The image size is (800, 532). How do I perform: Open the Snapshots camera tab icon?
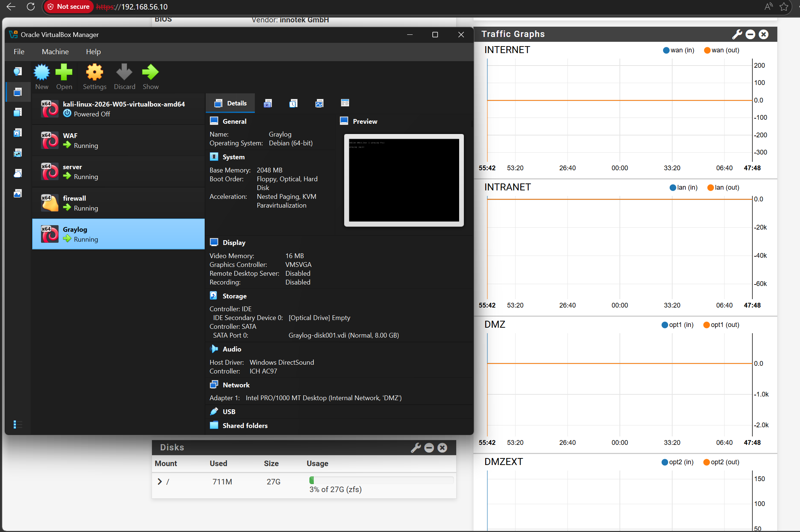[x=268, y=103]
